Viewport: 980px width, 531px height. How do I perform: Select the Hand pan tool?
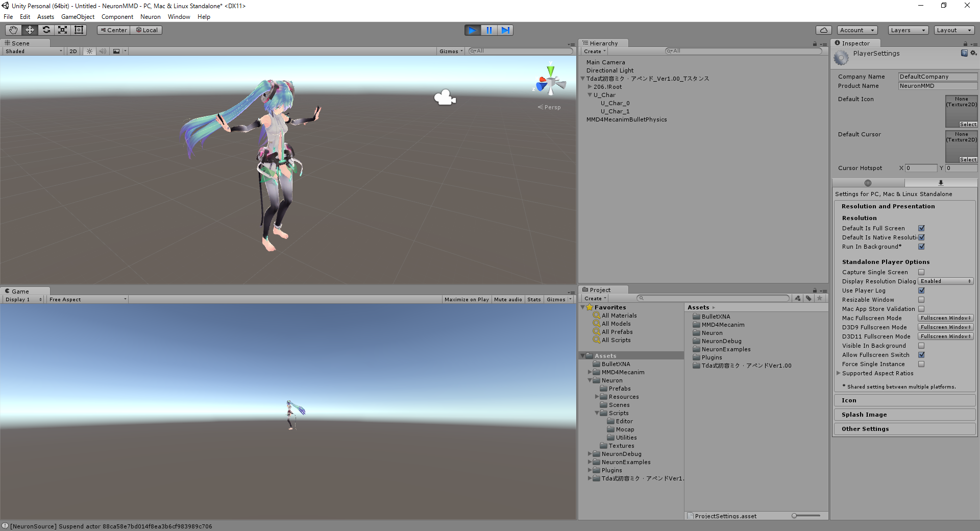pos(13,30)
